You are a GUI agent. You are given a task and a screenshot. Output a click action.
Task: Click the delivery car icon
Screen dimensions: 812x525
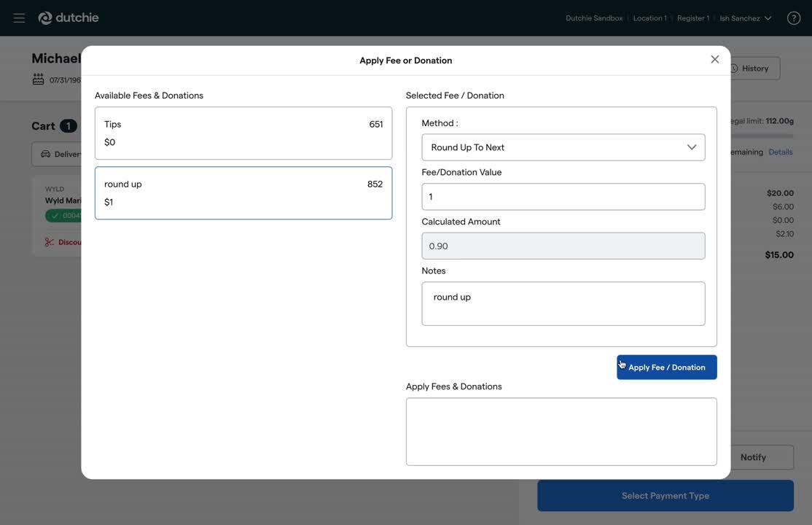point(46,154)
